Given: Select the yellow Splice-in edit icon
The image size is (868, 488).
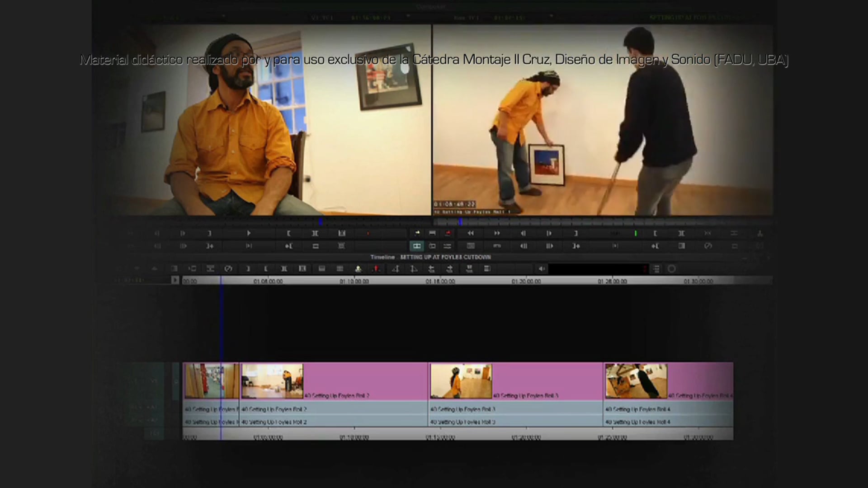Looking at the screenshot, I should pos(417,233).
